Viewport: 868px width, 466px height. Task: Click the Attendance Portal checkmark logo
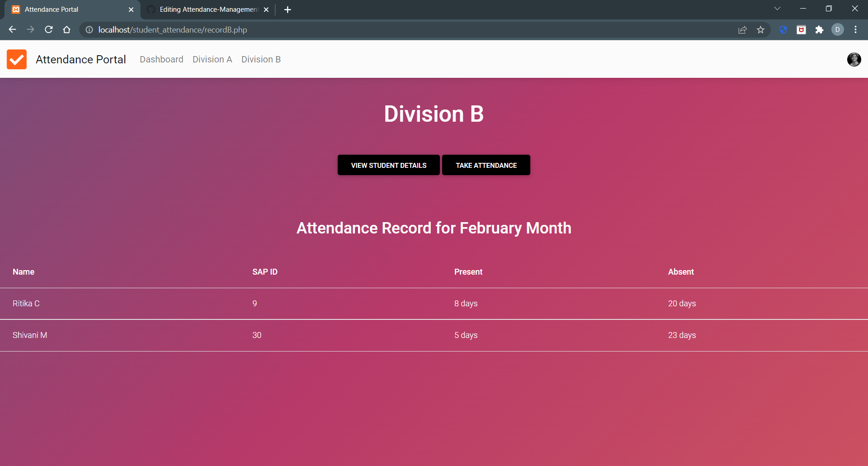pos(17,59)
